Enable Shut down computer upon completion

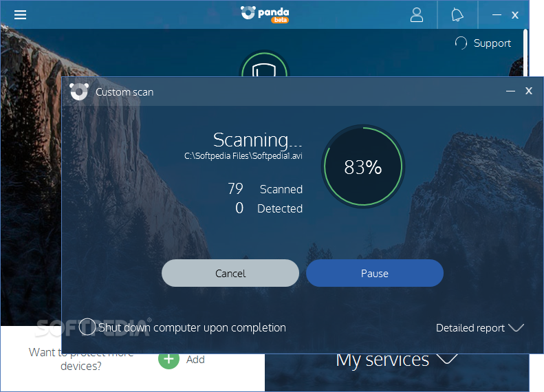click(87, 327)
